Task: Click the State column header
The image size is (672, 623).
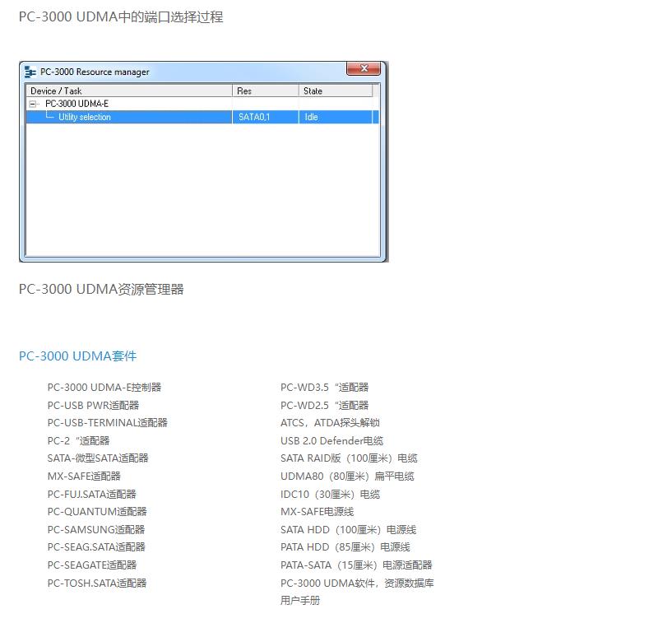Action: pyautogui.click(x=336, y=91)
